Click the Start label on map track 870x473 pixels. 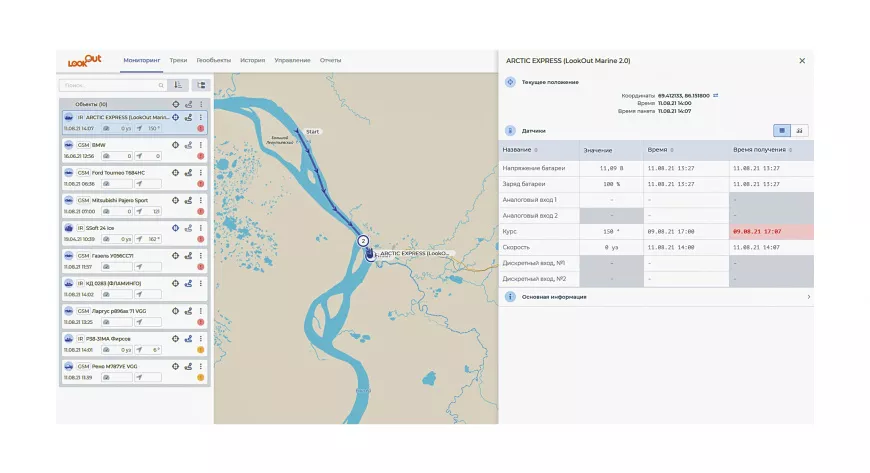[312, 132]
